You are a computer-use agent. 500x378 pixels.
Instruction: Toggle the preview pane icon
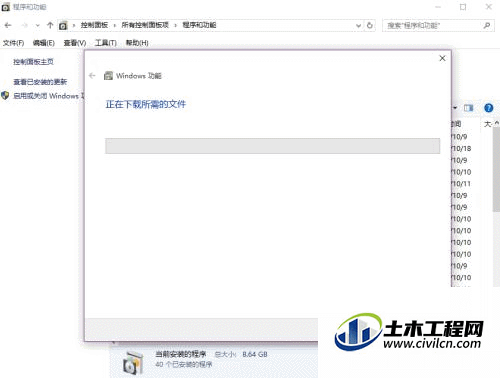pyautogui.click(x=469, y=108)
